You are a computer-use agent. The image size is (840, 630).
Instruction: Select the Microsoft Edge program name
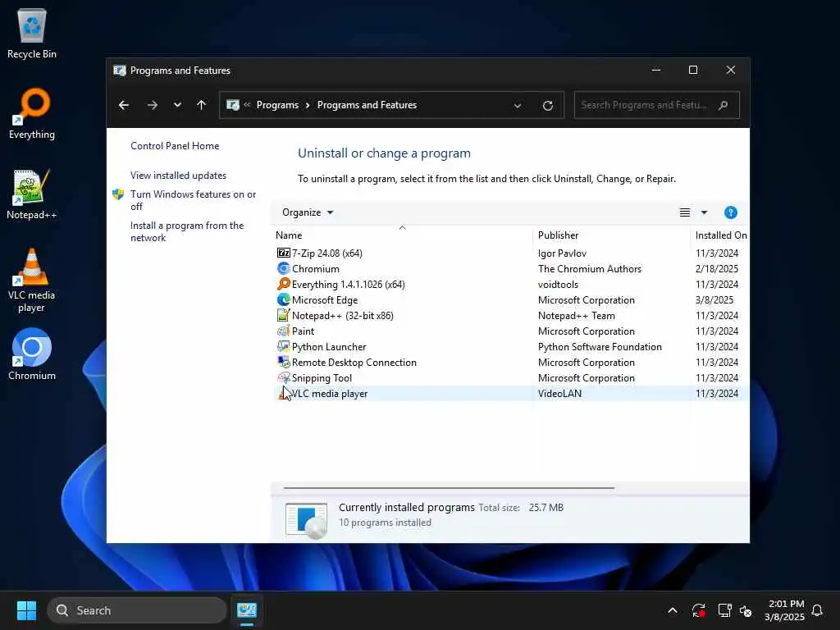pyautogui.click(x=325, y=300)
